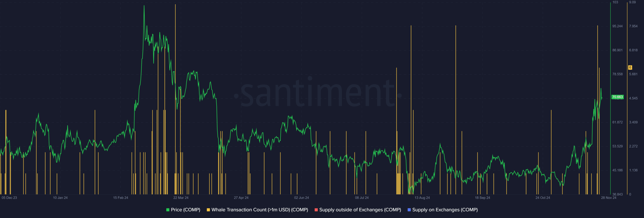Click the green price axis line
This screenshot has height=218, width=644.
[610, 98]
